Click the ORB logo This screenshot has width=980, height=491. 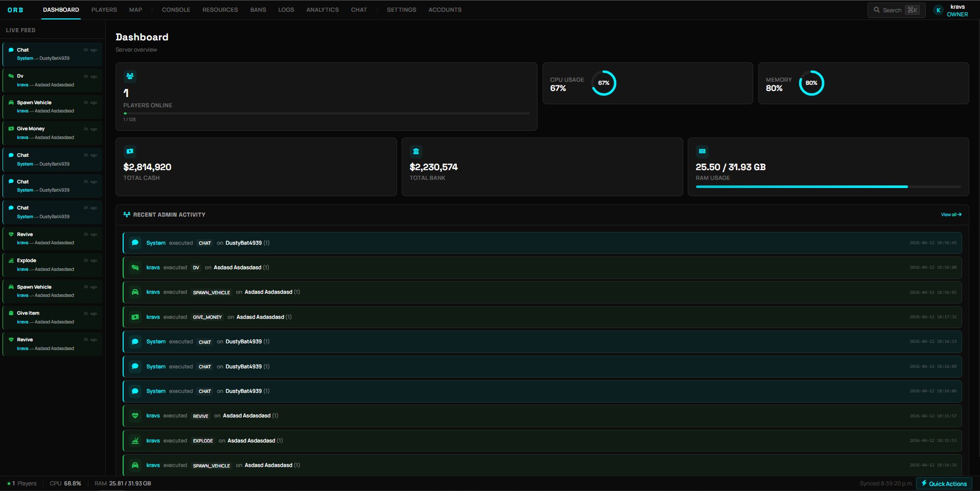(x=15, y=10)
